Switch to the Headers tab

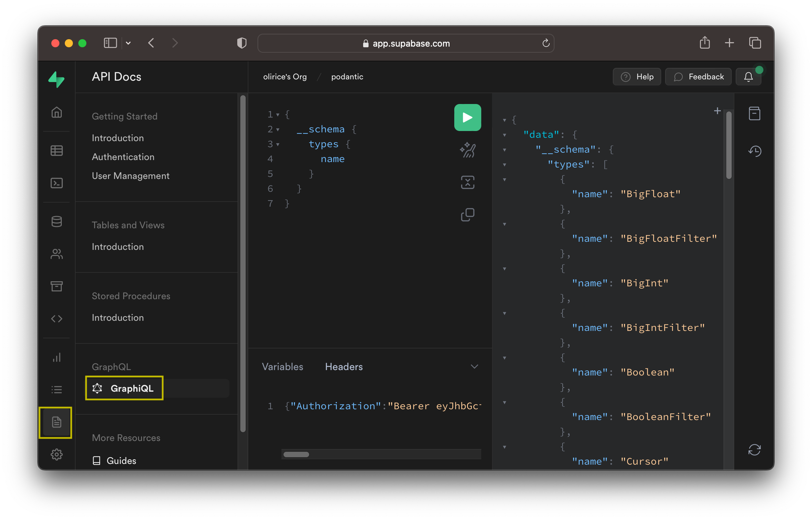tap(344, 367)
